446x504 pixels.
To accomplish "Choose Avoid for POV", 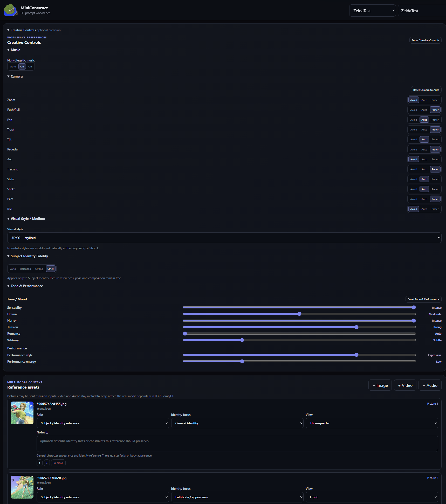I will coord(414,199).
